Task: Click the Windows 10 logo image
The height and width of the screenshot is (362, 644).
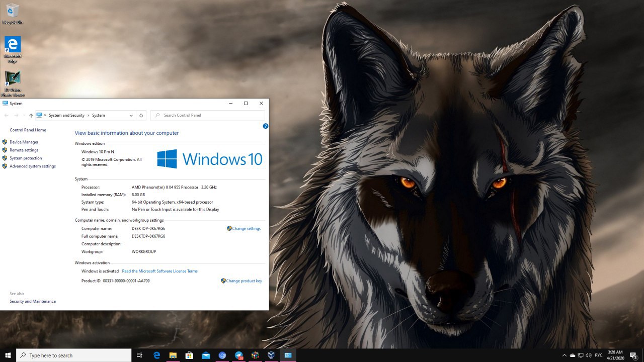Action: click(210, 159)
